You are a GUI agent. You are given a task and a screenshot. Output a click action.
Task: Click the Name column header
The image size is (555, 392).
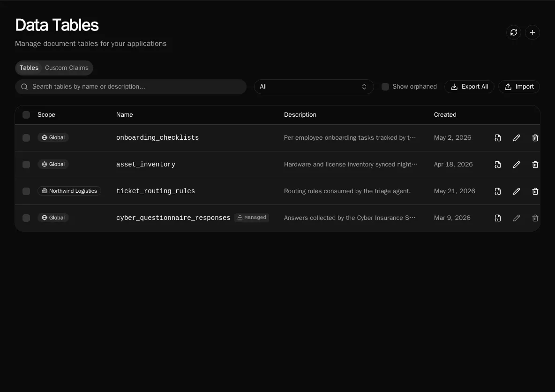pos(125,115)
